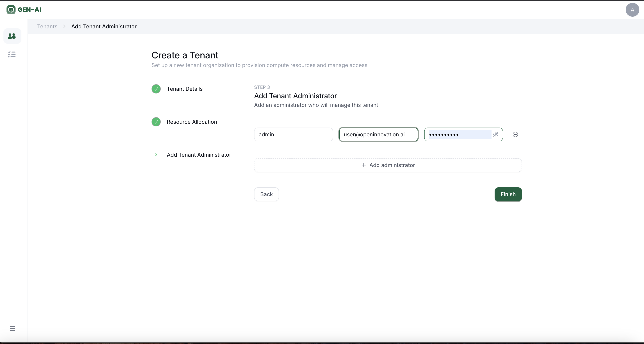This screenshot has height=344, width=644.
Task: Go to the Tenants breadcrumb link
Action: click(47, 27)
